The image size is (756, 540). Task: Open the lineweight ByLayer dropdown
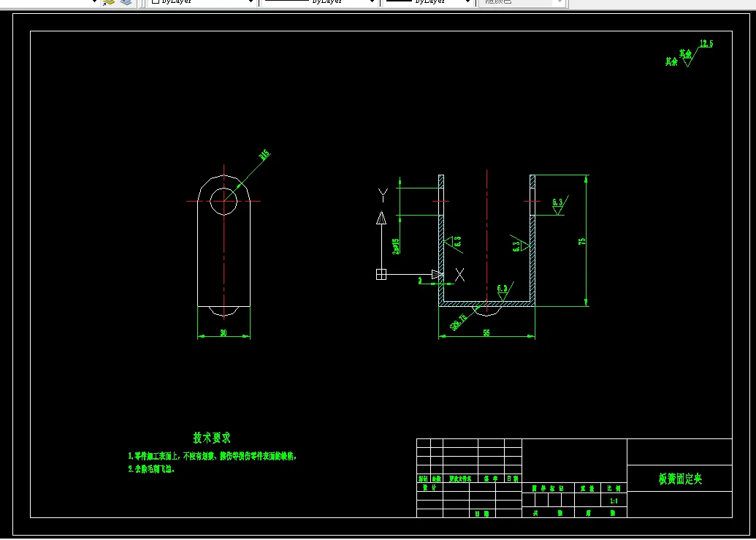(x=427, y=2)
